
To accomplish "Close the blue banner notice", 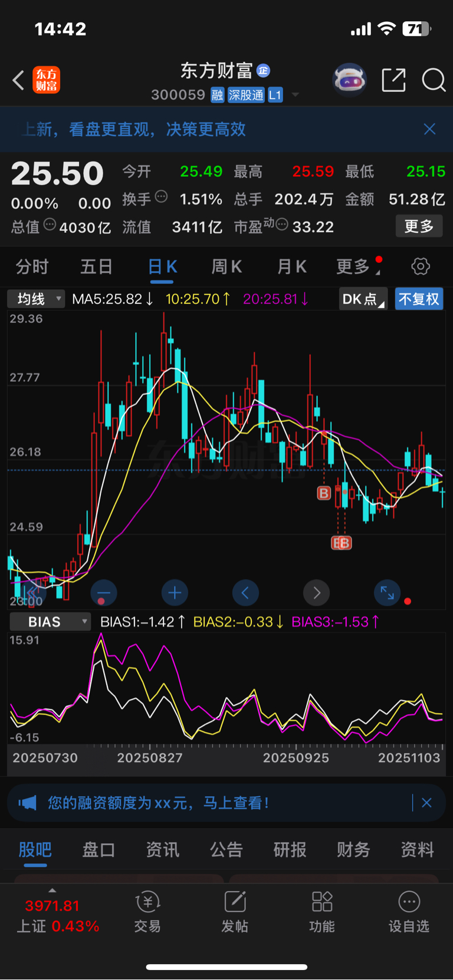I will [x=429, y=129].
